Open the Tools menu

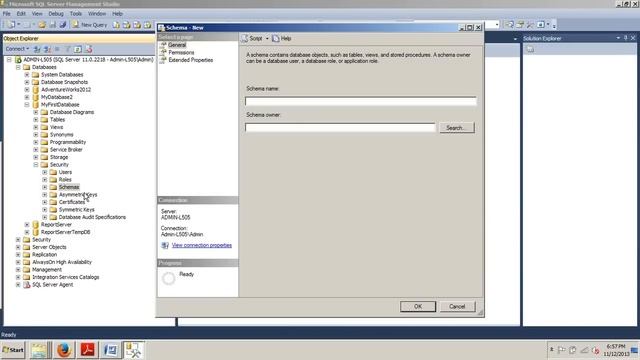pos(76,13)
